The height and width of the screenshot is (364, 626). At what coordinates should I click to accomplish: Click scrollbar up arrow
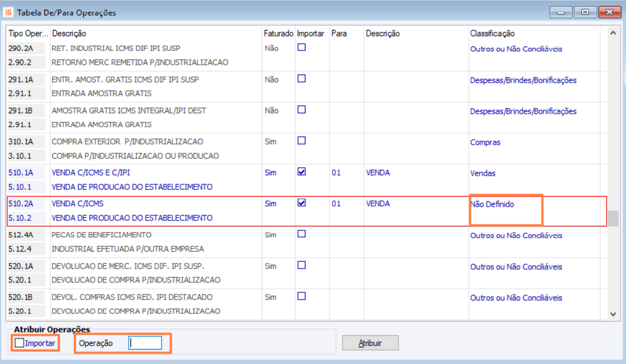613,33
